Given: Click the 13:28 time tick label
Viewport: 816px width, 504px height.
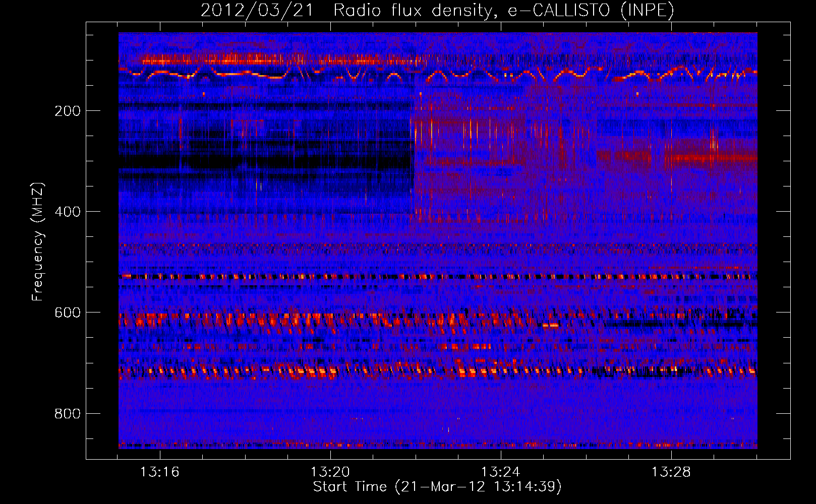Looking at the screenshot, I should [x=671, y=472].
